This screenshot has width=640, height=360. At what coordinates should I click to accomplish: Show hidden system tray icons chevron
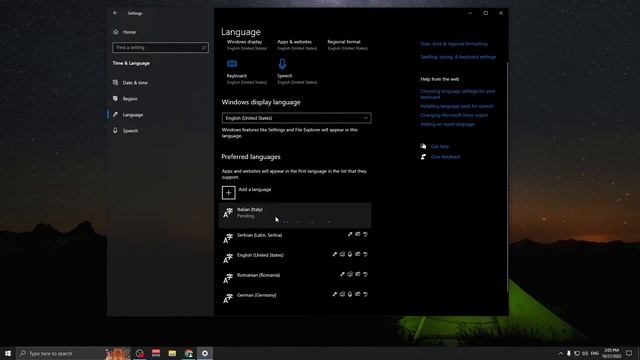tap(561, 353)
